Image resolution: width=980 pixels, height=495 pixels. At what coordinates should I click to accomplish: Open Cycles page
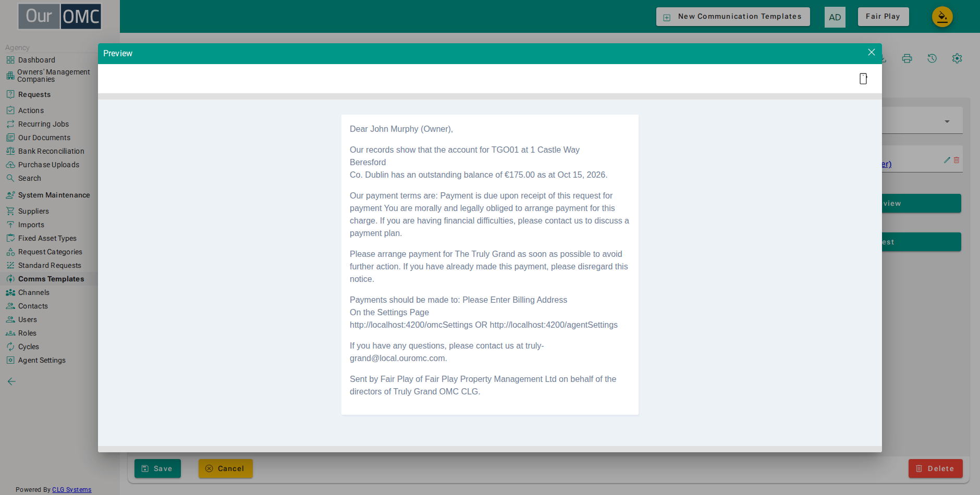(29, 346)
